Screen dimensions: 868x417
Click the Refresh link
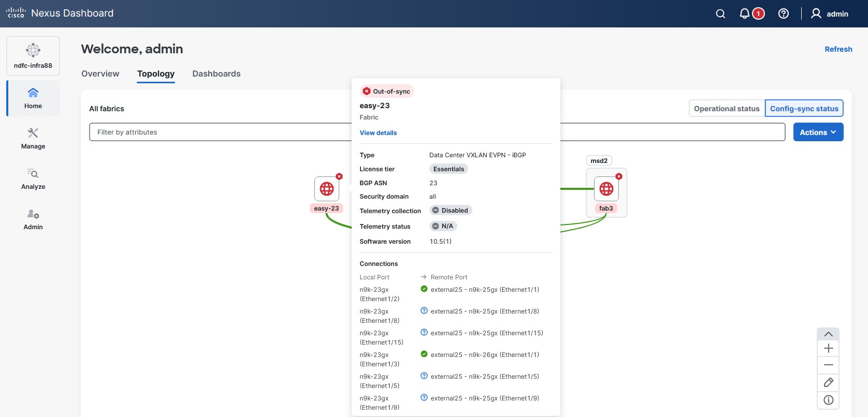pyautogui.click(x=838, y=49)
